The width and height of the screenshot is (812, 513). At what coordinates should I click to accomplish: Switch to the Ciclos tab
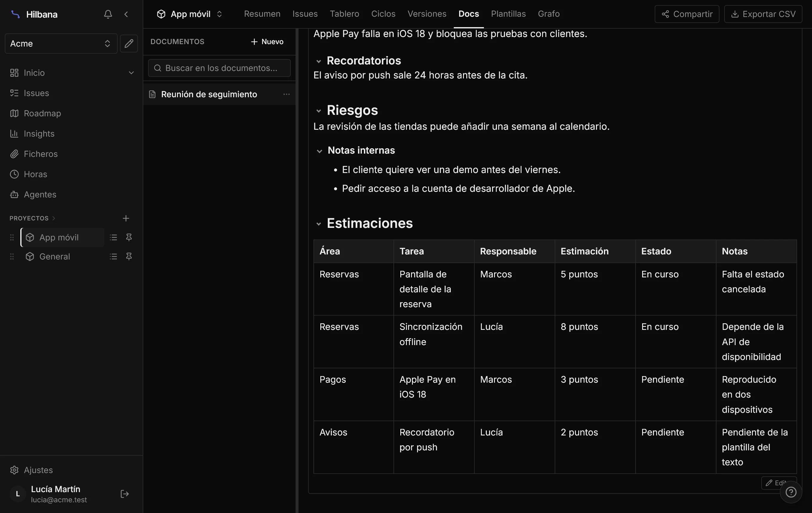(x=383, y=14)
